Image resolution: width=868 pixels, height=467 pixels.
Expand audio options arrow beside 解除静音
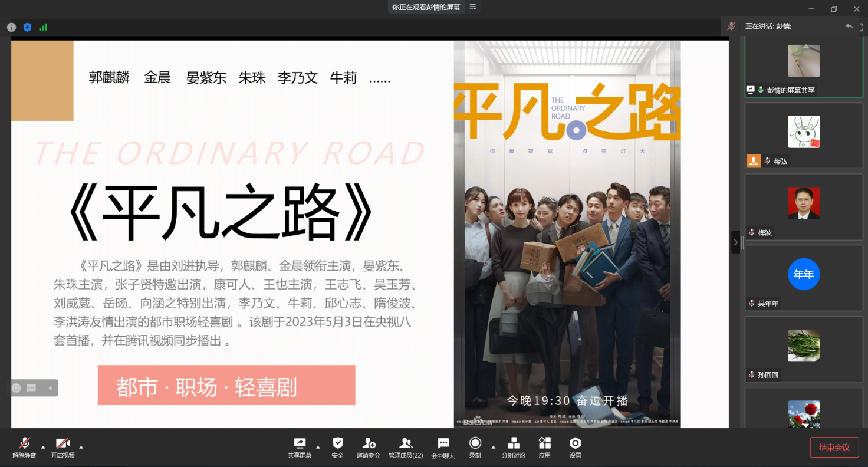[x=43, y=446]
